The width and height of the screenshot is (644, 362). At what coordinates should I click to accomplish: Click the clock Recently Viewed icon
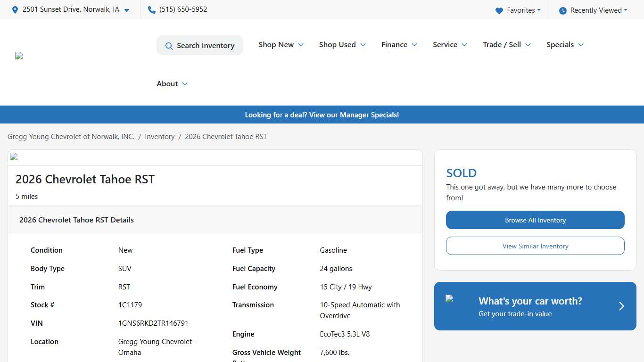click(x=562, y=10)
